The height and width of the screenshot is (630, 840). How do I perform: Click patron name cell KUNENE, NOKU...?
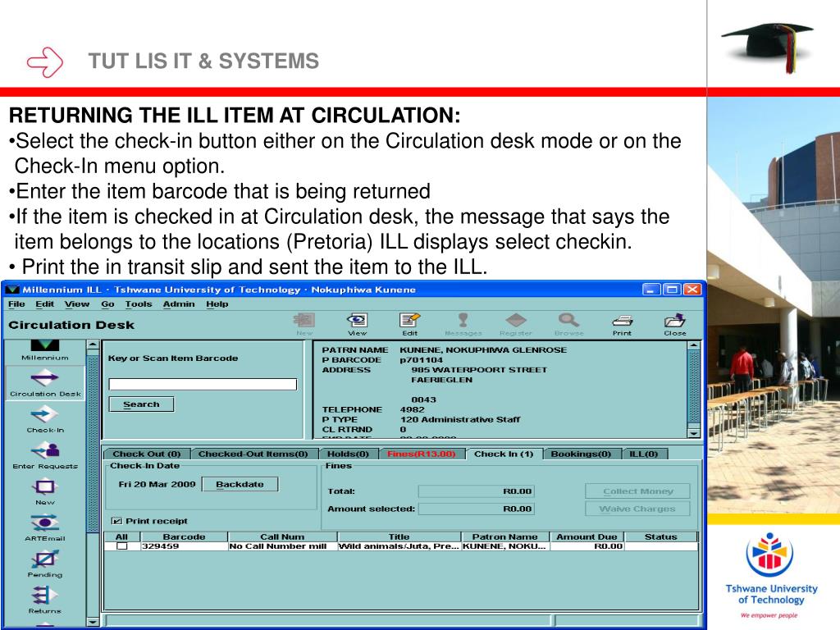505,546
